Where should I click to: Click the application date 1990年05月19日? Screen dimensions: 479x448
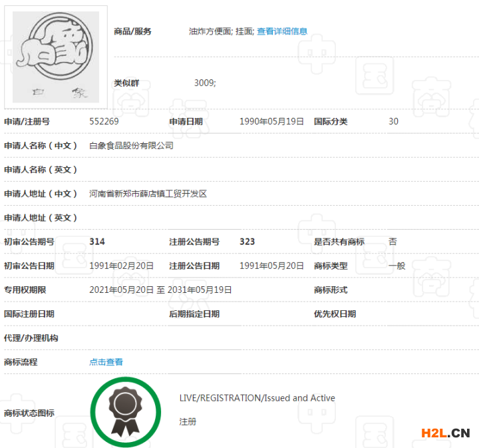[271, 122]
